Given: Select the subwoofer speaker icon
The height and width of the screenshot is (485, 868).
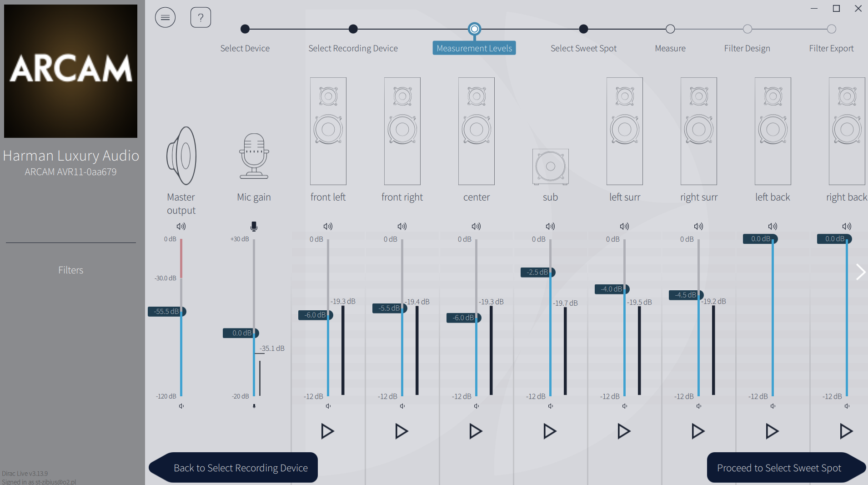Looking at the screenshot, I should pyautogui.click(x=550, y=167).
